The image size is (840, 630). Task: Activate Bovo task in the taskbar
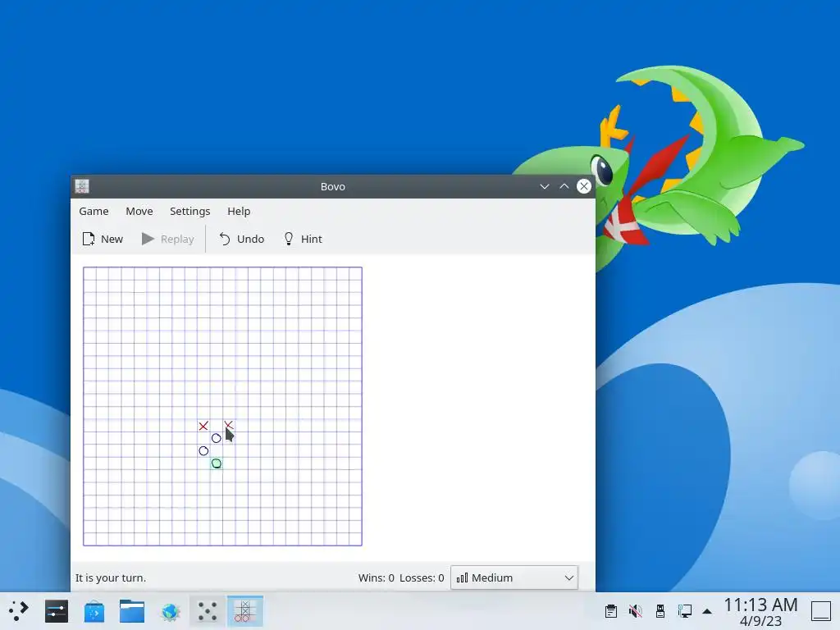tap(244, 611)
